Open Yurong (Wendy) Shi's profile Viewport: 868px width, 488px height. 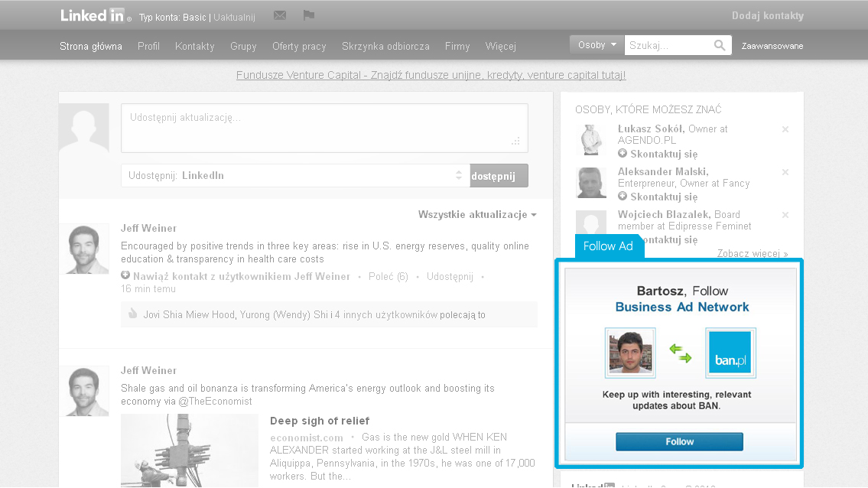[284, 314]
